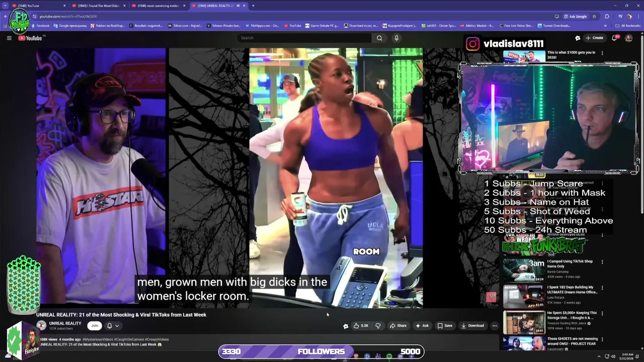Bookmark this page with the star
644x362 pixels.
[x=594, y=16]
